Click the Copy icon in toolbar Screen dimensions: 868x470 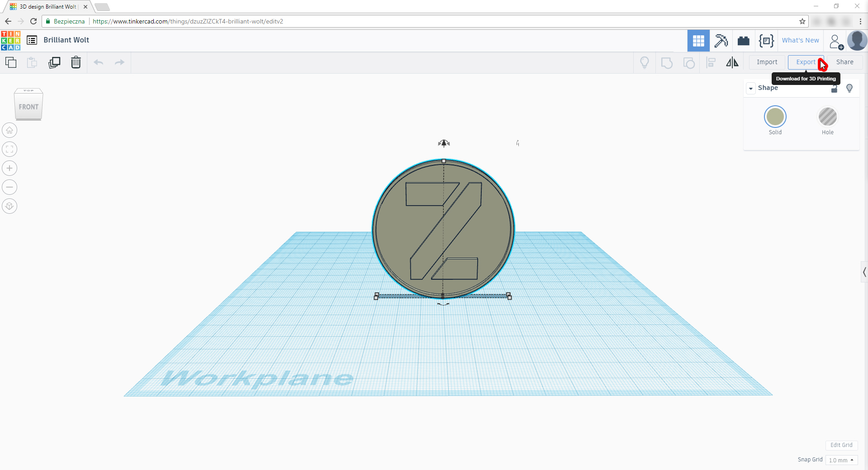[x=11, y=62]
